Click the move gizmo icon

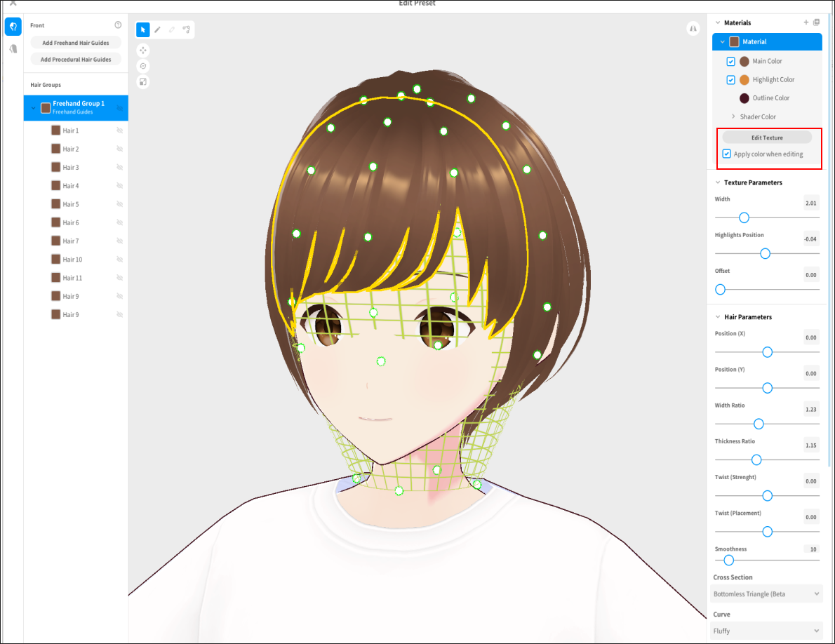[x=143, y=51]
